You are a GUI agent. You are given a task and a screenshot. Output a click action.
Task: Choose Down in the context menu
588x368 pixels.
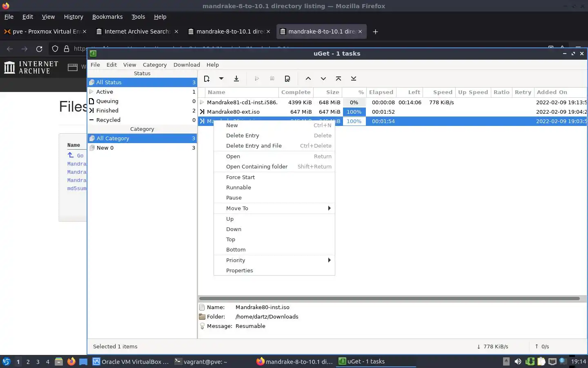tap(274, 229)
